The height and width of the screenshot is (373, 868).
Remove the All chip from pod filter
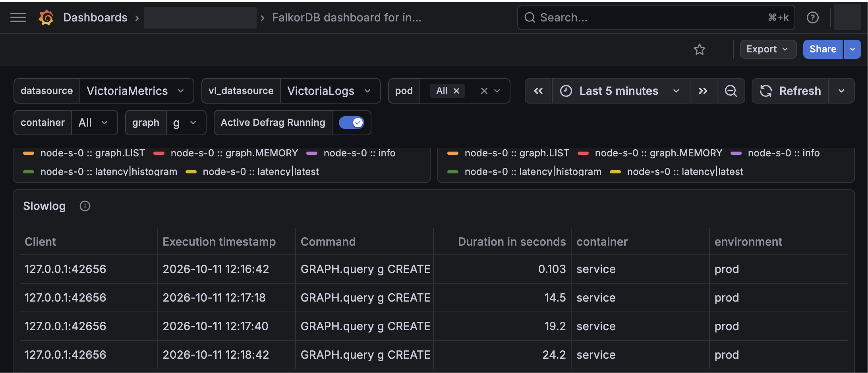click(x=456, y=91)
